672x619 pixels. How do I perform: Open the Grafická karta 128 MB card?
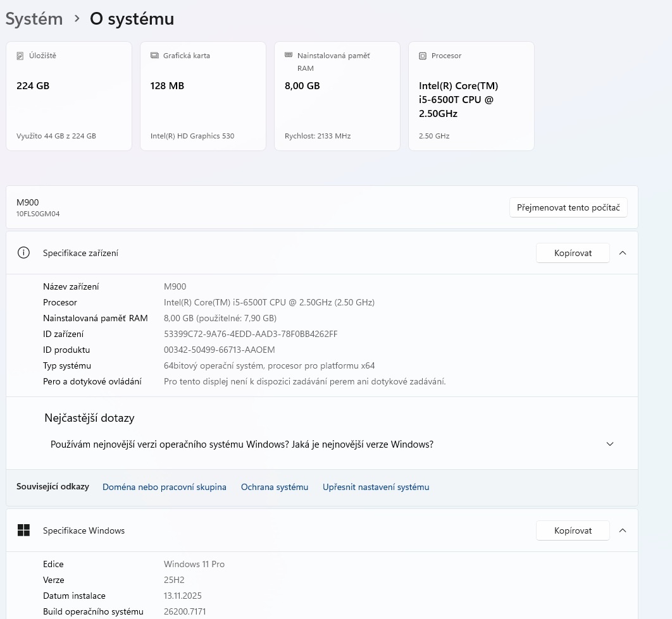click(203, 96)
